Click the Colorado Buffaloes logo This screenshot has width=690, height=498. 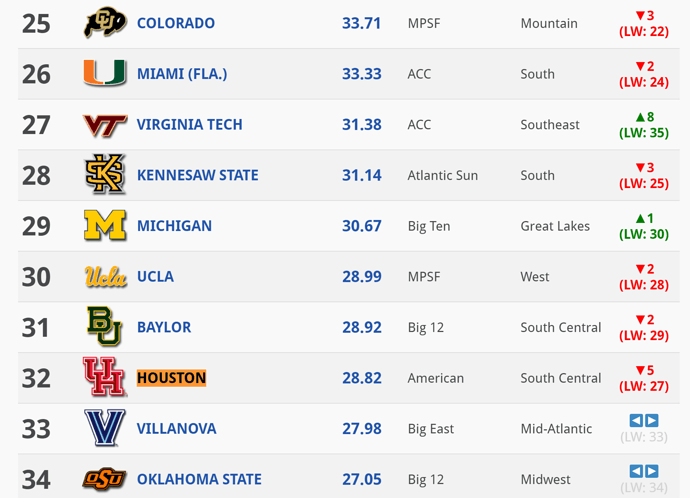pyautogui.click(x=105, y=22)
